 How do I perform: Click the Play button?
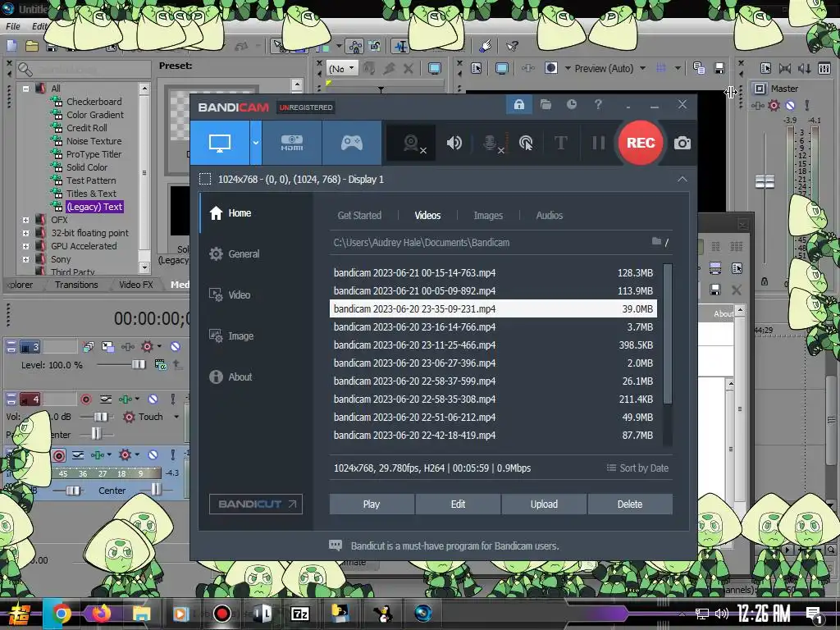coord(372,504)
